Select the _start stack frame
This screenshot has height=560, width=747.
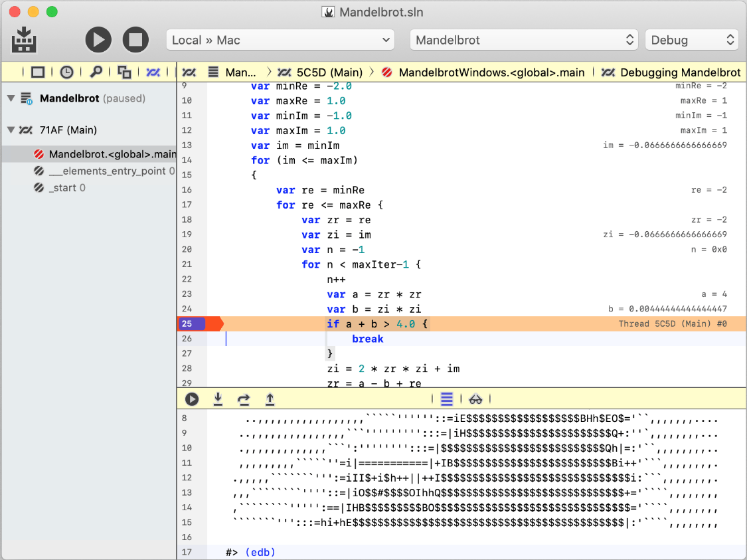tap(89, 188)
